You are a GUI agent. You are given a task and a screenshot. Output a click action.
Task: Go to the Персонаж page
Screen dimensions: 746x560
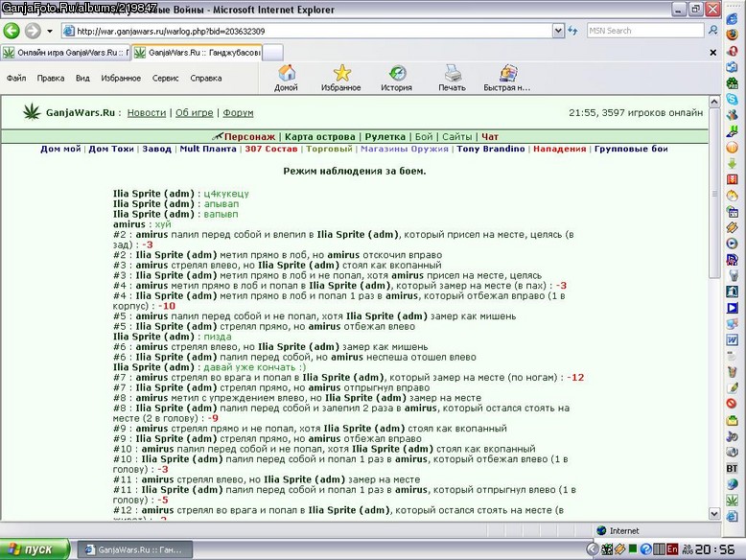point(249,137)
